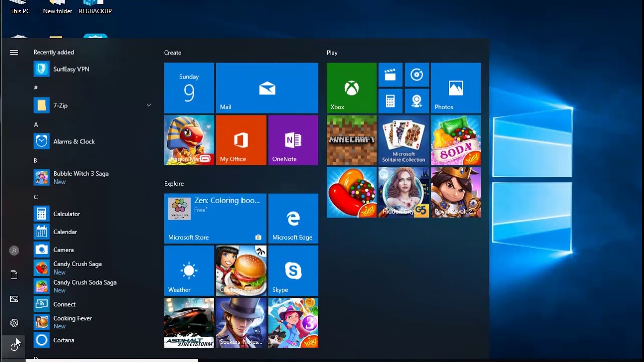Launch the OneNote tile
The image size is (644, 362).
click(293, 140)
